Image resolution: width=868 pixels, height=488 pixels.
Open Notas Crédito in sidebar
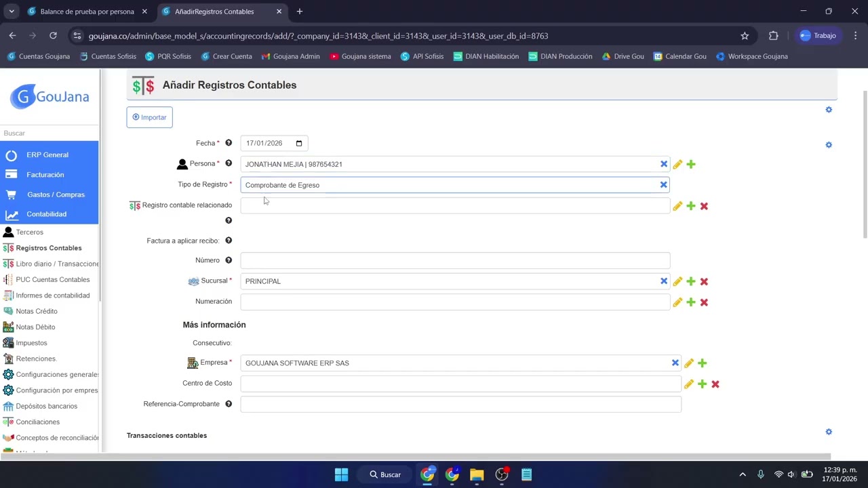point(37,311)
